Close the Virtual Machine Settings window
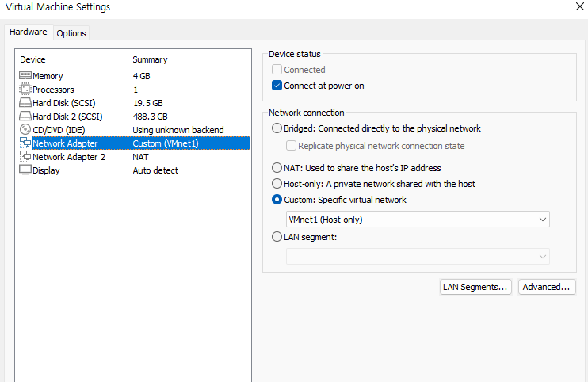The image size is (588, 382). [x=580, y=6]
